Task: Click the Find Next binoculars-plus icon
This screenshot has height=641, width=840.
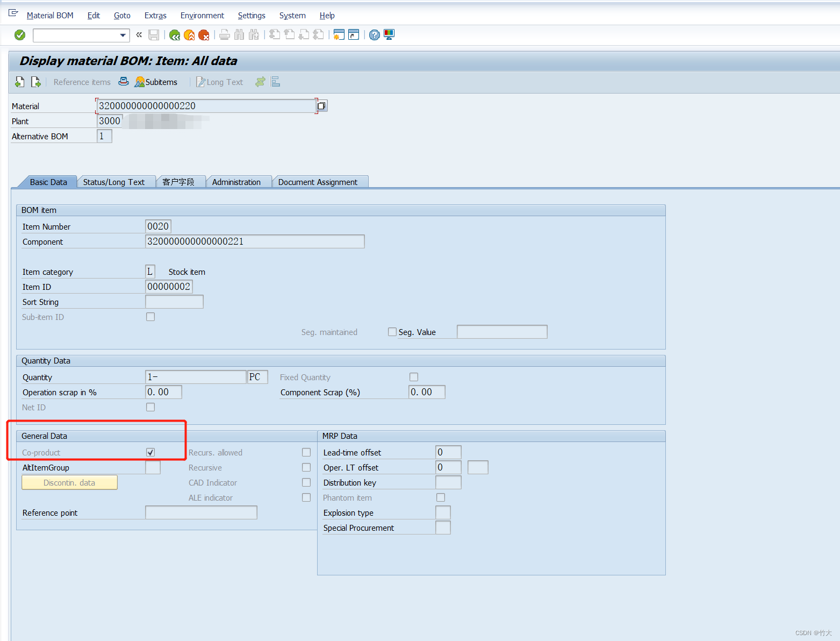Action: [x=254, y=35]
